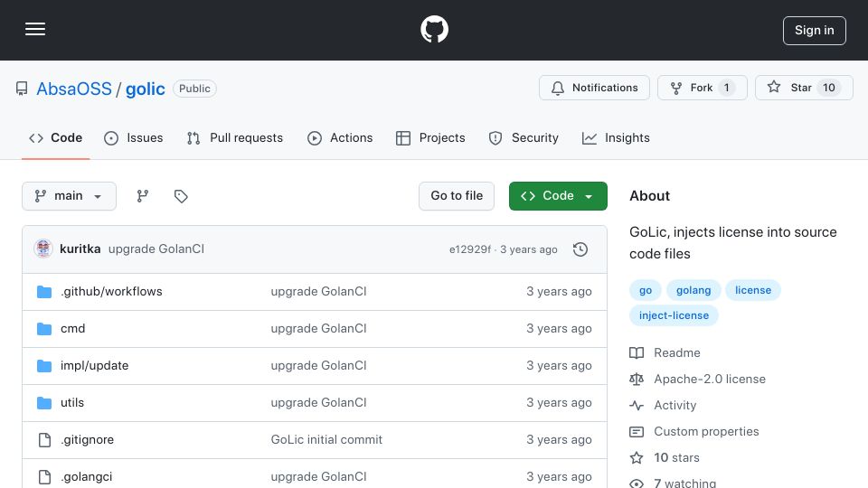Screen dimensions: 868x488
Task: Fork the repository
Action: point(703,88)
